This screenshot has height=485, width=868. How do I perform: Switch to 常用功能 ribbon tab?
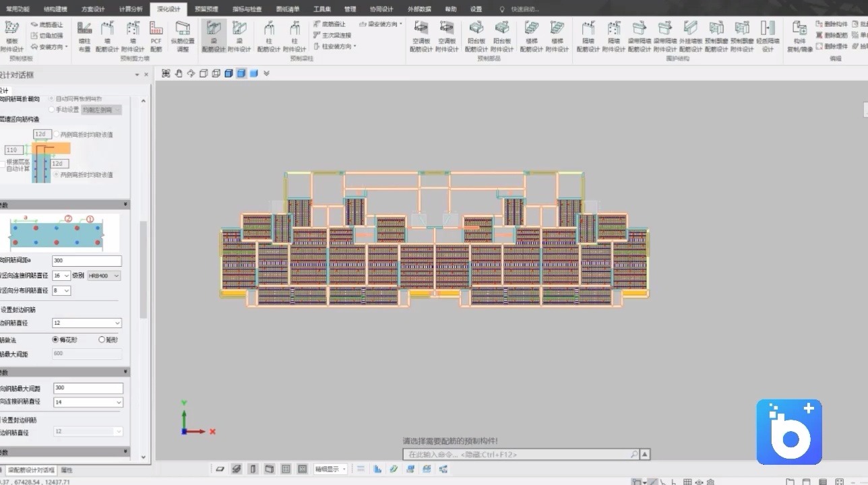pyautogui.click(x=18, y=9)
